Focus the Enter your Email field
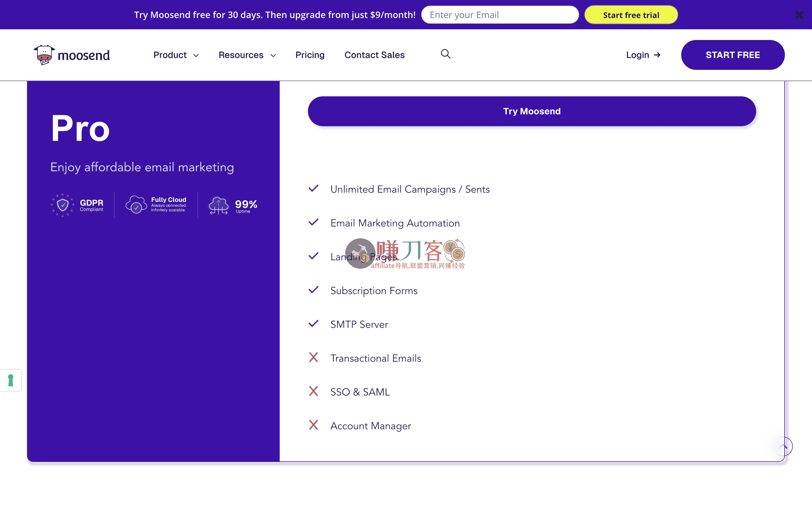The width and height of the screenshot is (812, 507). (x=500, y=15)
